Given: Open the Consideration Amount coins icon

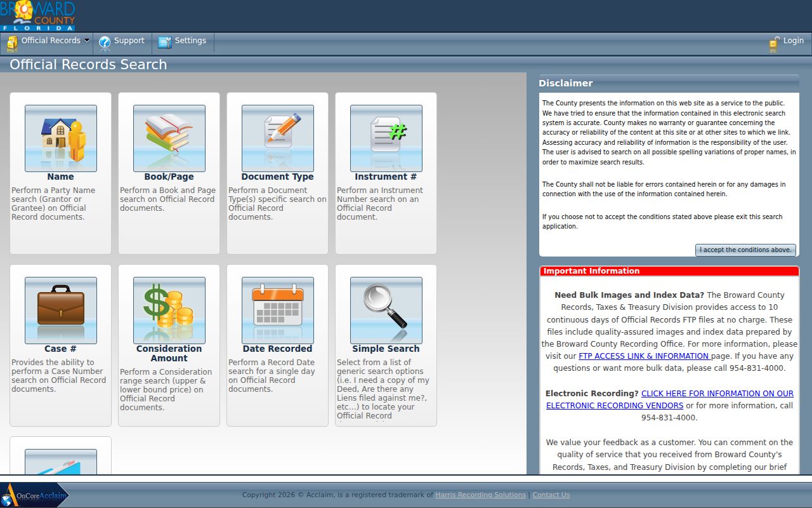Looking at the screenshot, I should [x=169, y=311].
